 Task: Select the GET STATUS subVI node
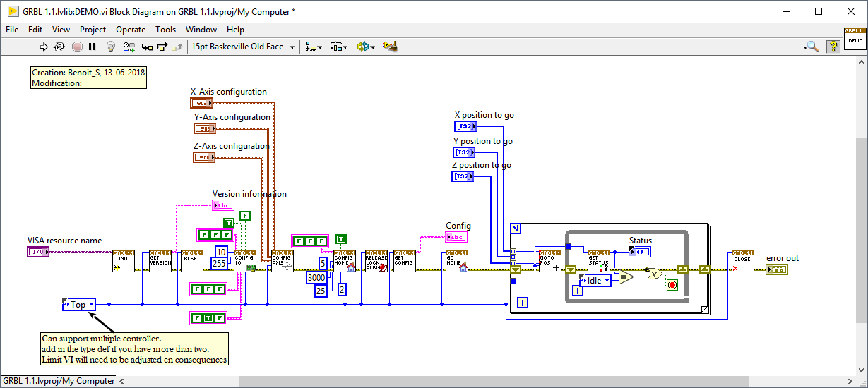(598, 261)
